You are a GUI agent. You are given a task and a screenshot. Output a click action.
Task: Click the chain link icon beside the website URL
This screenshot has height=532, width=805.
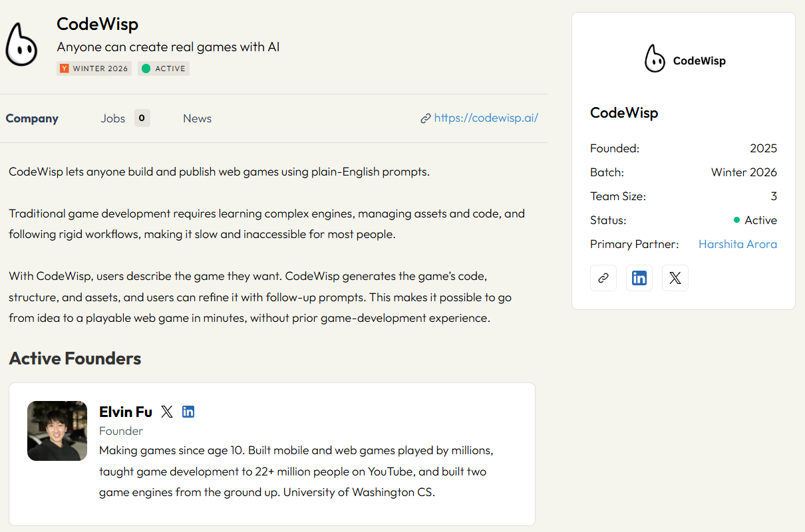click(x=426, y=118)
